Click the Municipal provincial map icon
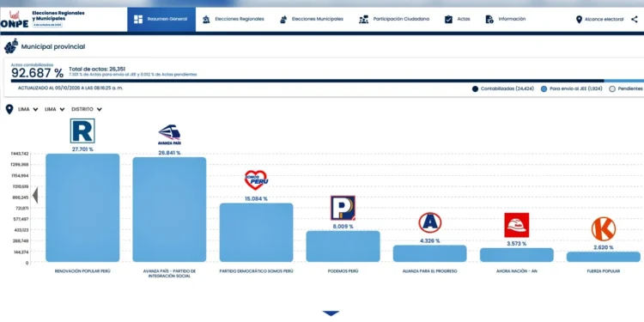 pos(10,46)
